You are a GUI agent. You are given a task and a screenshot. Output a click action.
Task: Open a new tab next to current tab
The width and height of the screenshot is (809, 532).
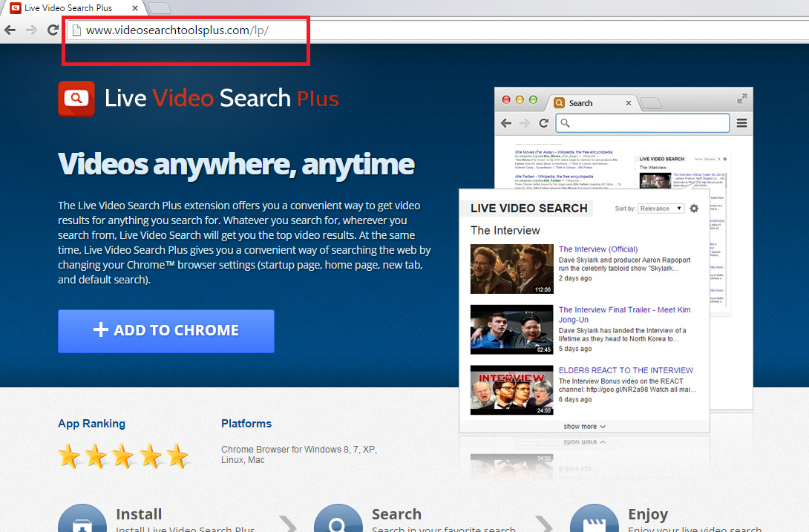click(x=159, y=8)
